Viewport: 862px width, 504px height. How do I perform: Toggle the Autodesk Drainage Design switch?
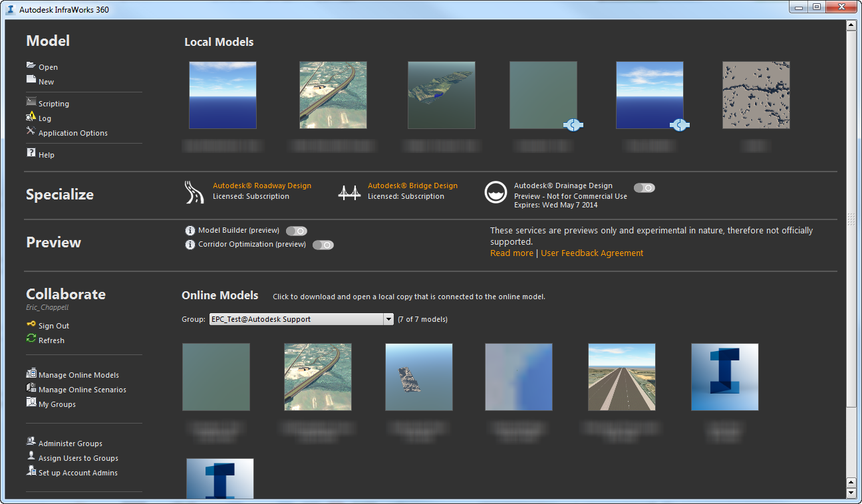coord(645,188)
